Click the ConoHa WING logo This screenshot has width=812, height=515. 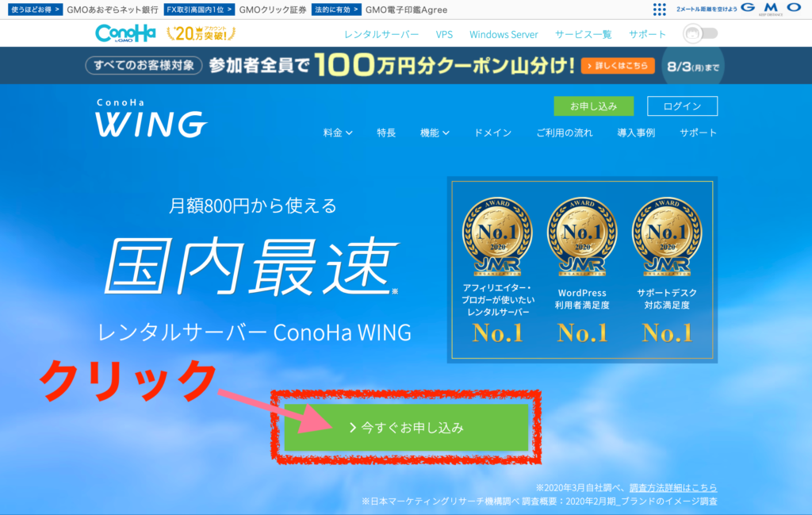(x=151, y=119)
